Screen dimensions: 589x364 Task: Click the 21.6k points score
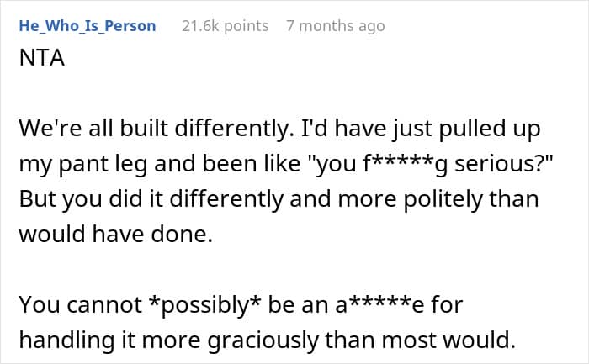(225, 25)
